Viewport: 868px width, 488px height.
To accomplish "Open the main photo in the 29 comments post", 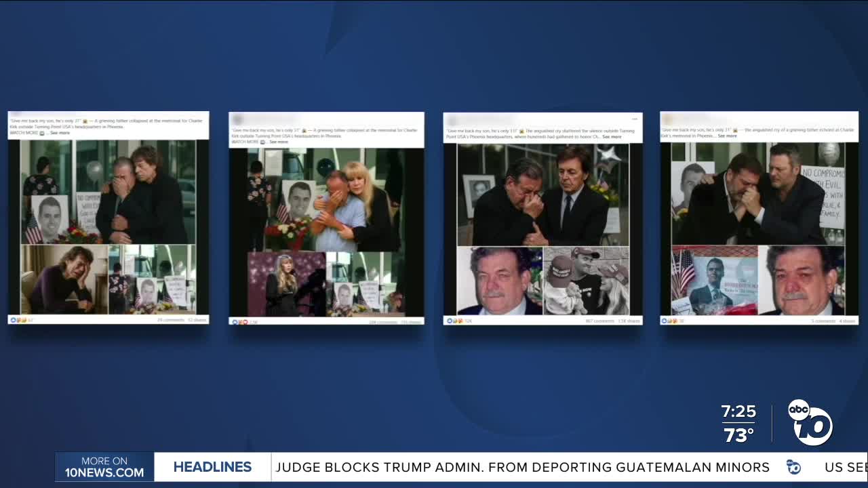I will pos(108,192).
